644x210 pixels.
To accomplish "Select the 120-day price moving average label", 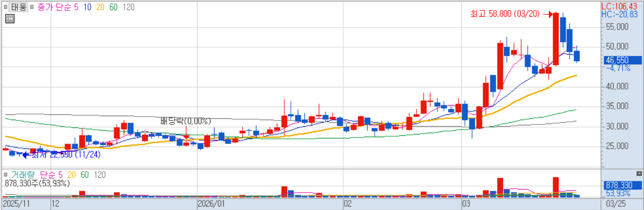I will click(x=129, y=7).
